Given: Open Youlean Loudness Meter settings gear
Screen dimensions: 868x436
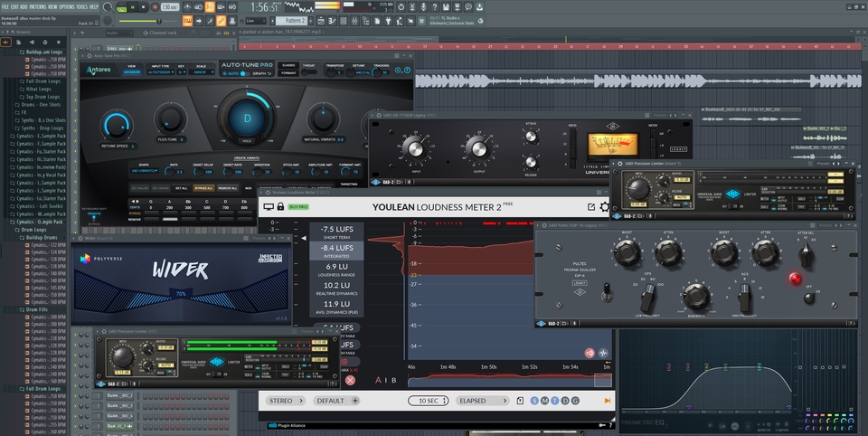Looking at the screenshot, I should click(605, 206).
